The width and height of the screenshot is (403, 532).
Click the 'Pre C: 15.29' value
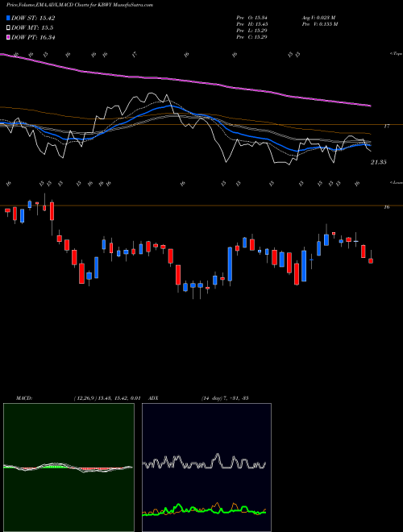pos(252,37)
